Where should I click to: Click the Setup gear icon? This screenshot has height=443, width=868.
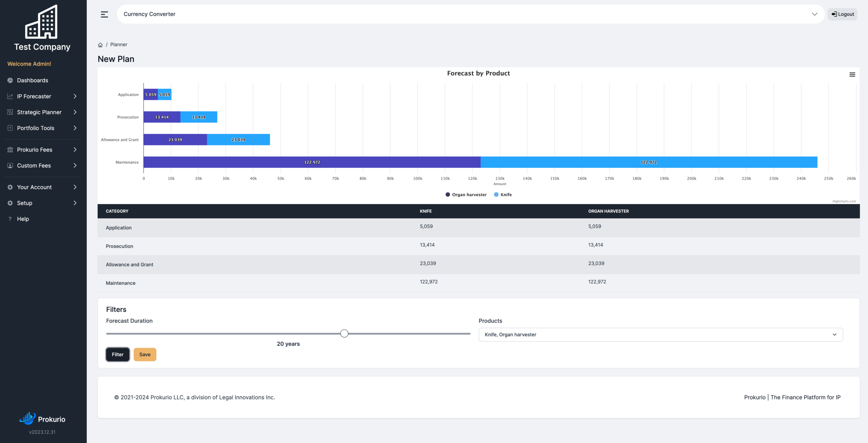point(10,203)
